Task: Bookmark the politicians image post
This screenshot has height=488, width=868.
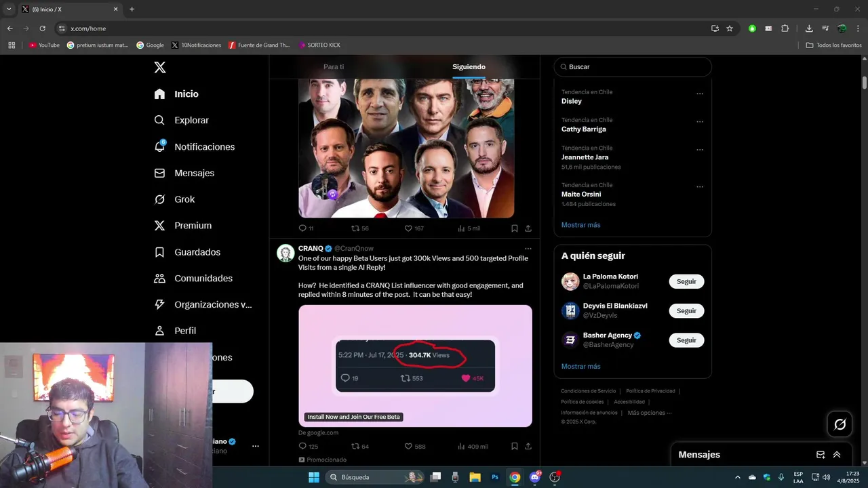Action: point(515,228)
